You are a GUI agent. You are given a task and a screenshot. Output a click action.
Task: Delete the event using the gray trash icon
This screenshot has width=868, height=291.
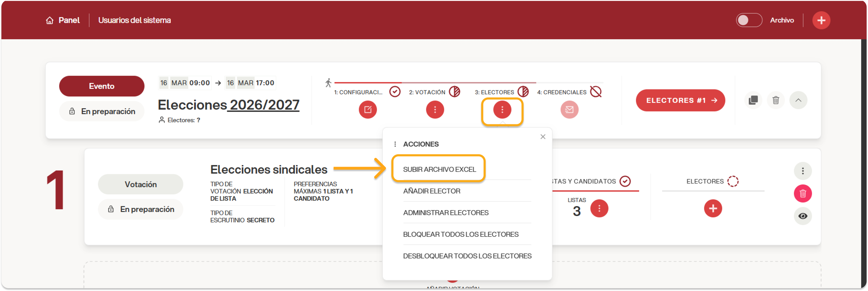(775, 100)
